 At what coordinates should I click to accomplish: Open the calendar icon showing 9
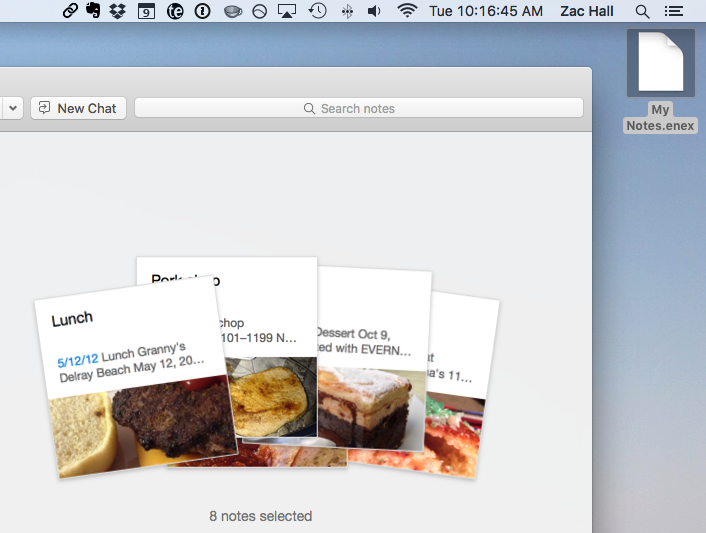(x=146, y=11)
